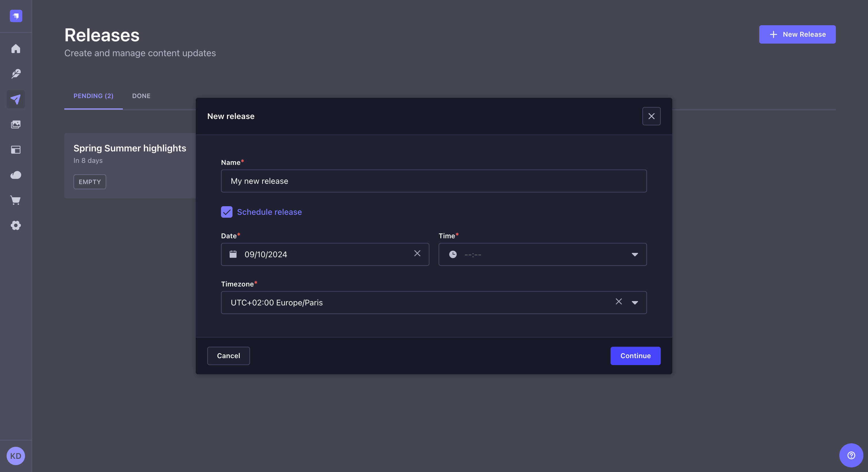Screen dimensions: 868x472
Task: Uncheck the Schedule release checkbox
Action: [x=226, y=212]
